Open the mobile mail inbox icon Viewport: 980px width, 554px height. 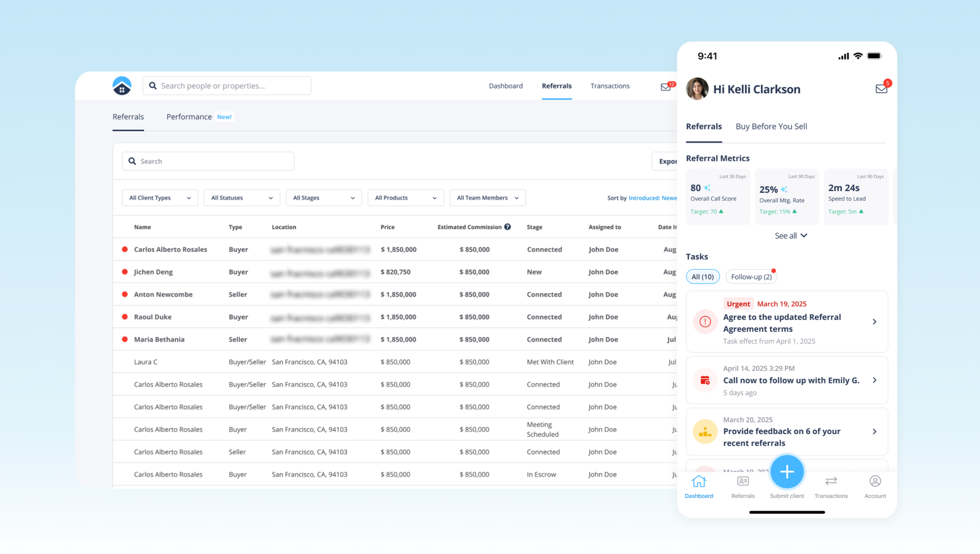point(881,89)
